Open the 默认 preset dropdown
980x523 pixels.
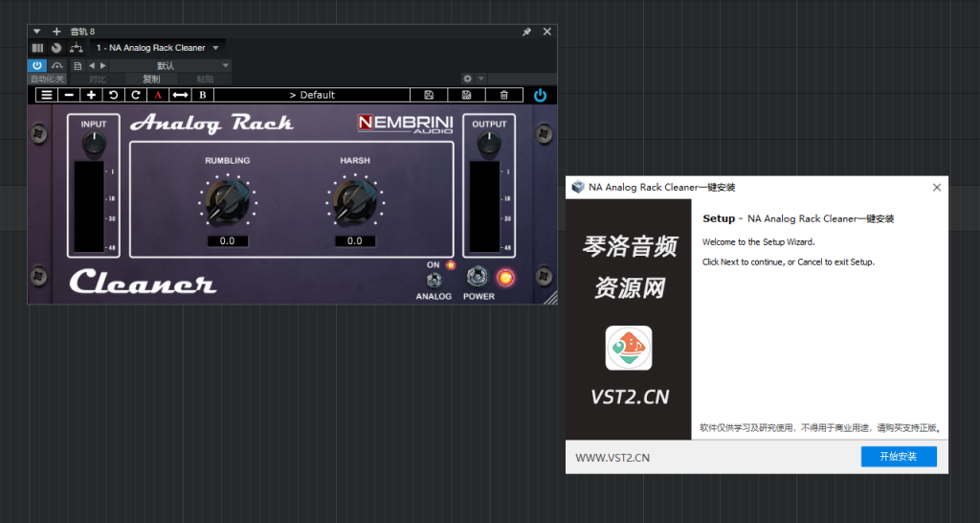click(x=170, y=66)
